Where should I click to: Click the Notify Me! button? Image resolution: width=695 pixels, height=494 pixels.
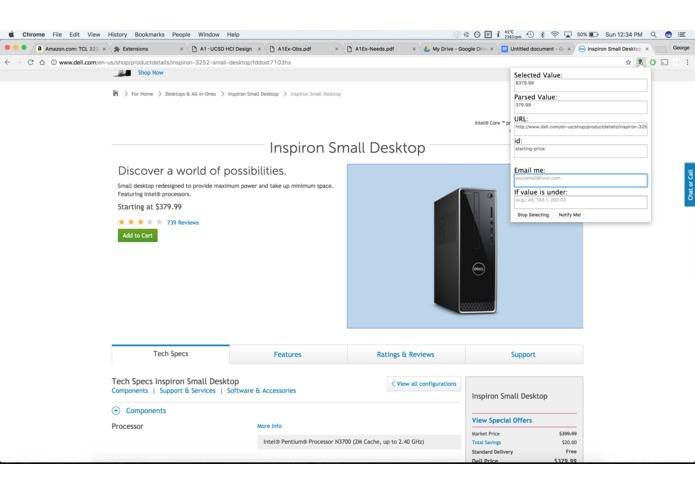point(570,215)
